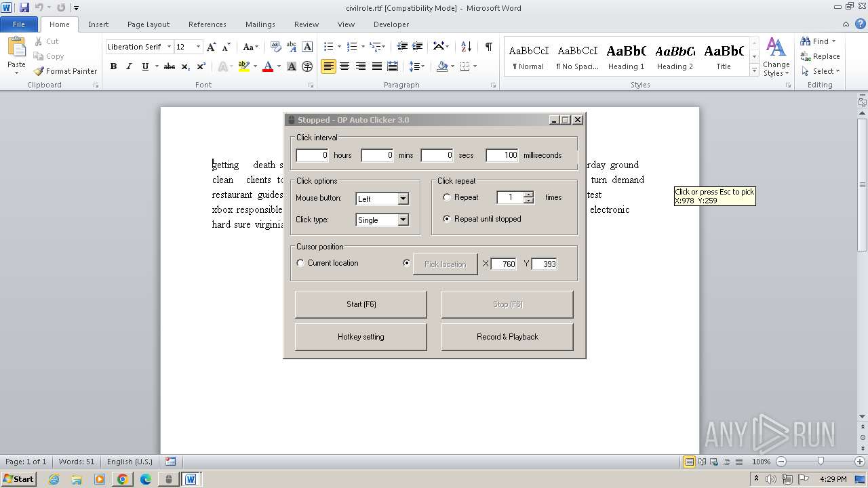Image resolution: width=868 pixels, height=488 pixels.
Task: Apply the Title style
Action: click(724, 56)
